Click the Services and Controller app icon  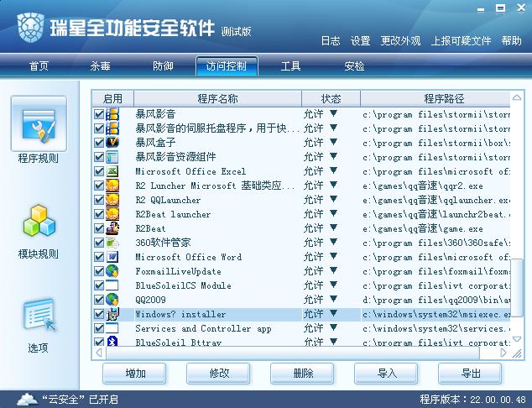tap(112, 328)
